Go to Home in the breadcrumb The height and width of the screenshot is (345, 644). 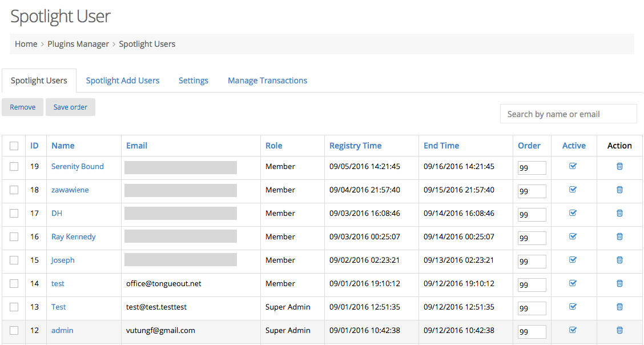[26, 44]
